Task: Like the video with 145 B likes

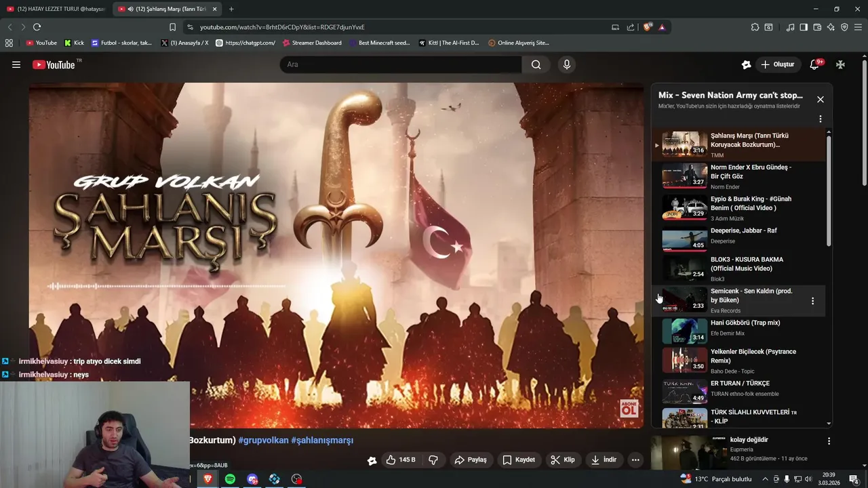Action: [401, 460]
